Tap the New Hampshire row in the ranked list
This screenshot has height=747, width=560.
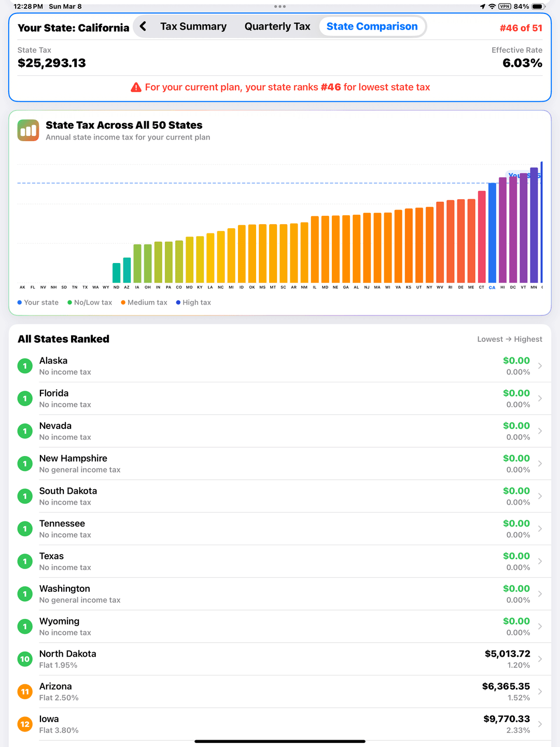(207, 463)
